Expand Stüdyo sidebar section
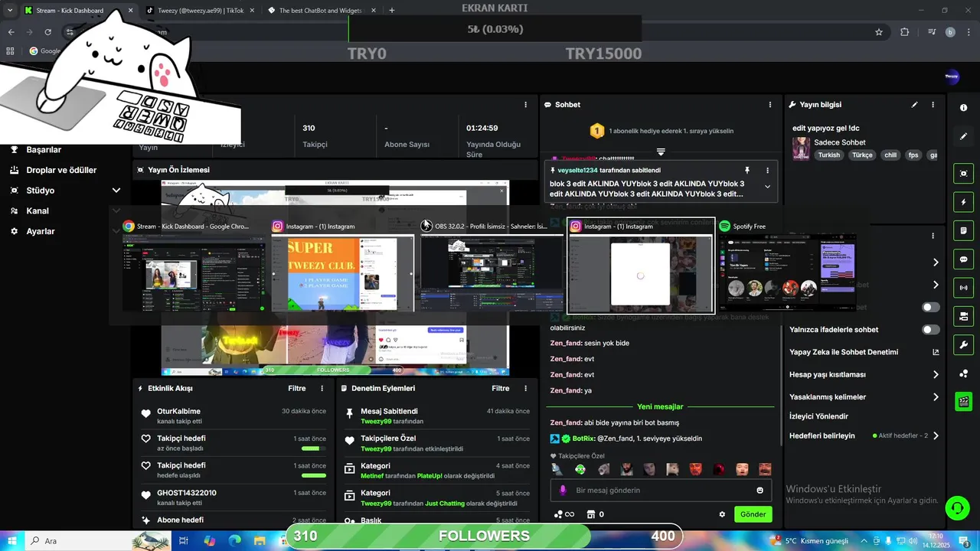980x551 pixels. 116,191
